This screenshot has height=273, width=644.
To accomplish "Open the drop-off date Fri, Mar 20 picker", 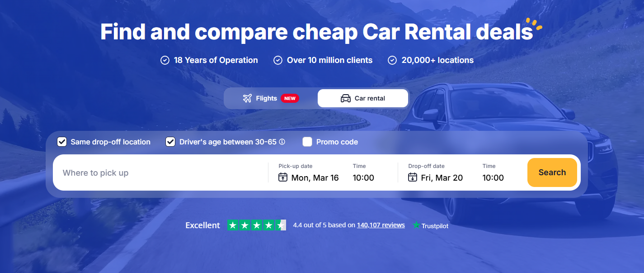I will tap(442, 177).
